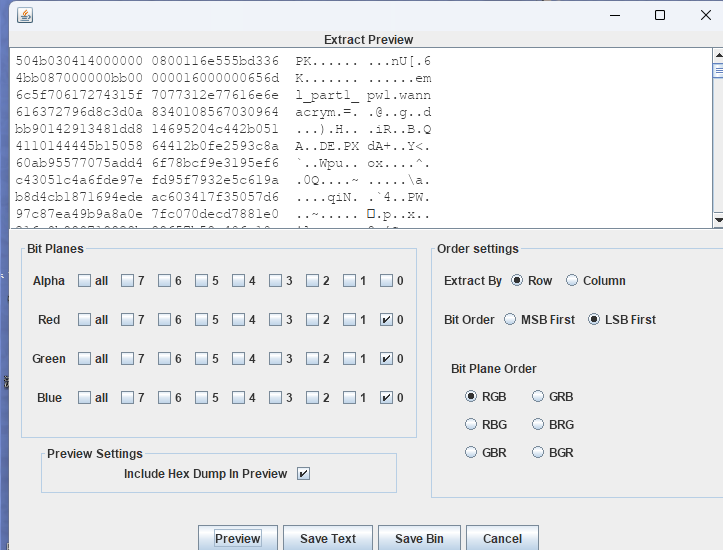
Task: Choose MSB First bit order
Action: point(511,320)
